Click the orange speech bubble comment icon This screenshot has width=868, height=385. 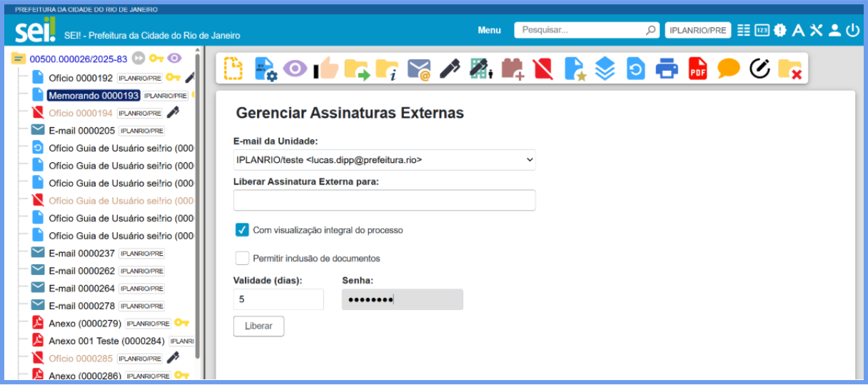coord(728,69)
